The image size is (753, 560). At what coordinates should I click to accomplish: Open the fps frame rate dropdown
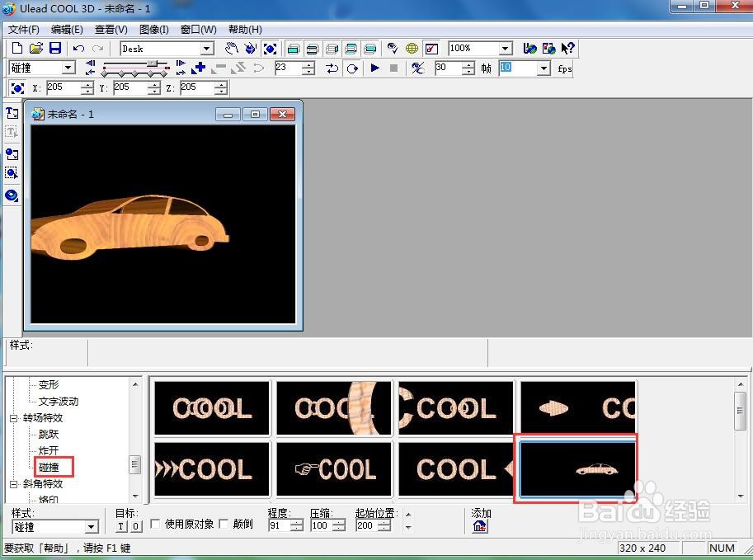point(544,68)
